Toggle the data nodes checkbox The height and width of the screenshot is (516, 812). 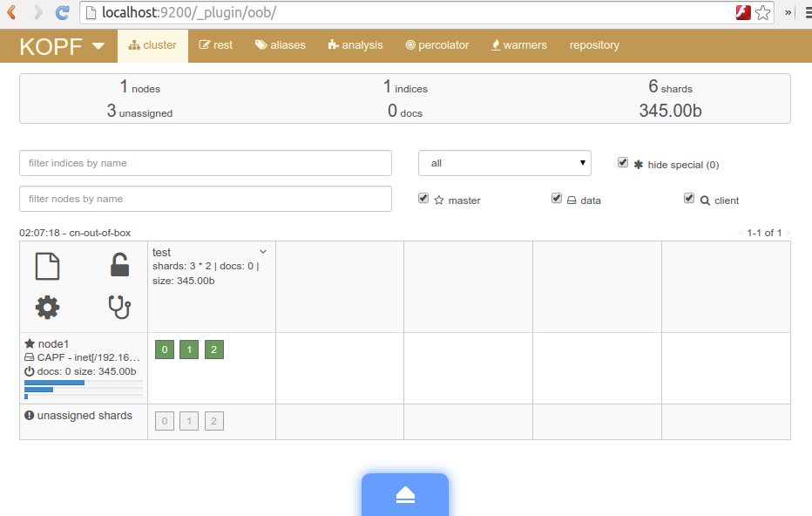coord(557,199)
